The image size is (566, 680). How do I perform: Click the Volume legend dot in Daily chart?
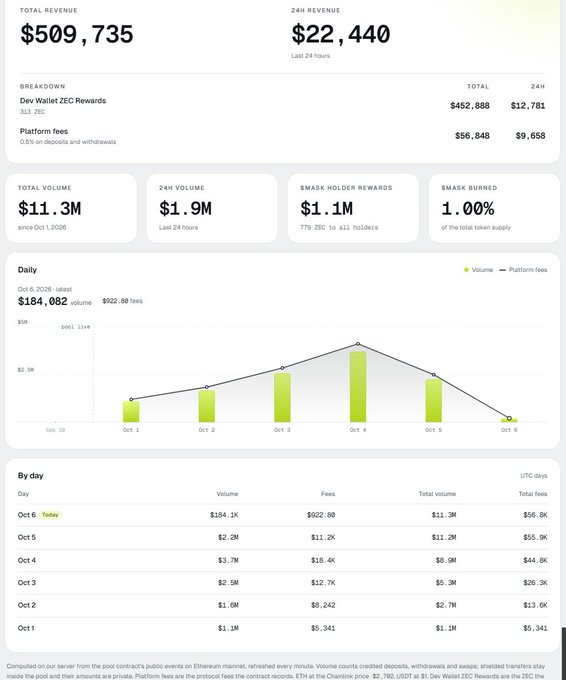466,270
